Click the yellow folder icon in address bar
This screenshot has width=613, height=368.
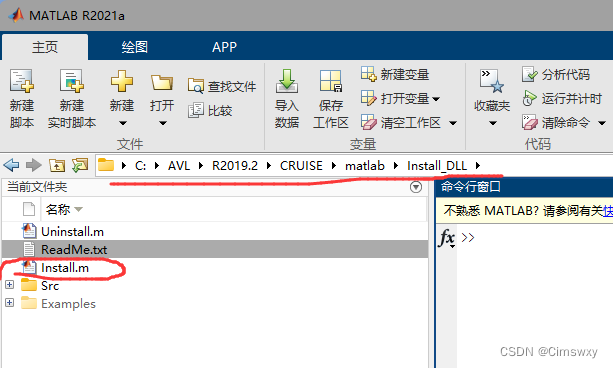[x=106, y=165]
